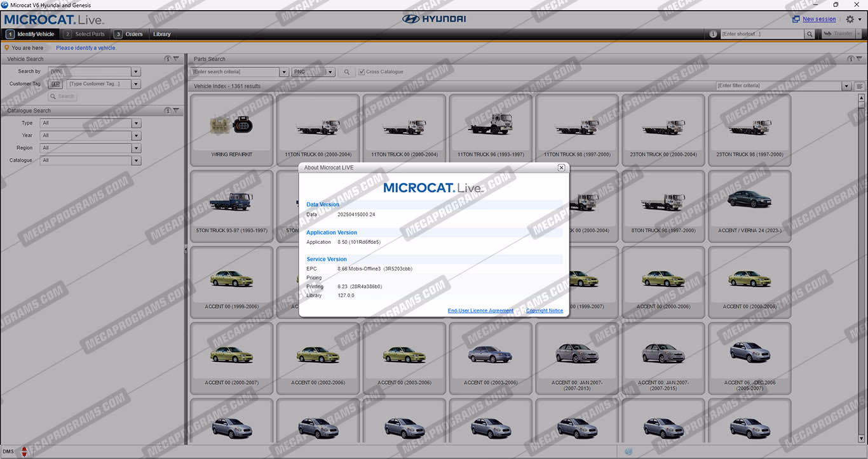Screen dimensions: 868x459
Task: Click the DMS status indicator icon
Action: click(24, 451)
